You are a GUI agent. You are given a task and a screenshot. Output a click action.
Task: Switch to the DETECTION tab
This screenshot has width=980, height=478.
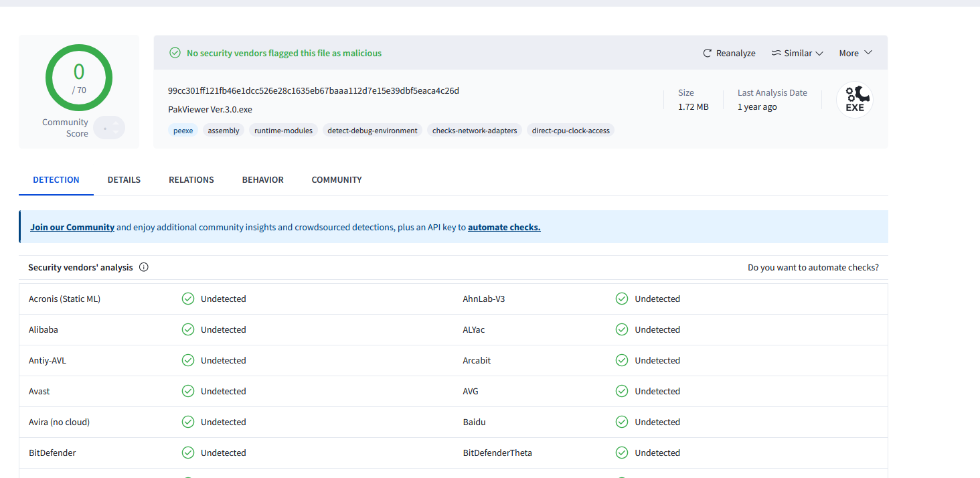point(56,179)
